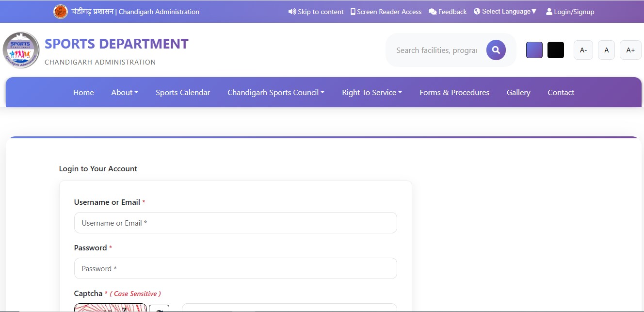The width and height of the screenshot is (644, 312).
Task: Select the purple theme color swatch
Action: click(534, 50)
